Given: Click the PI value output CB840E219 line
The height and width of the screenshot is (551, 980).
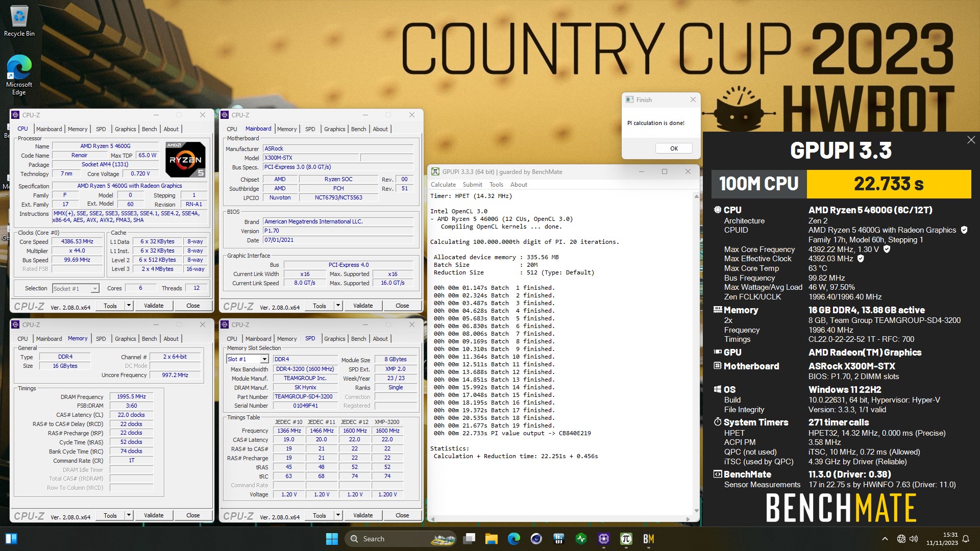Looking at the screenshot, I should pyautogui.click(x=512, y=433).
